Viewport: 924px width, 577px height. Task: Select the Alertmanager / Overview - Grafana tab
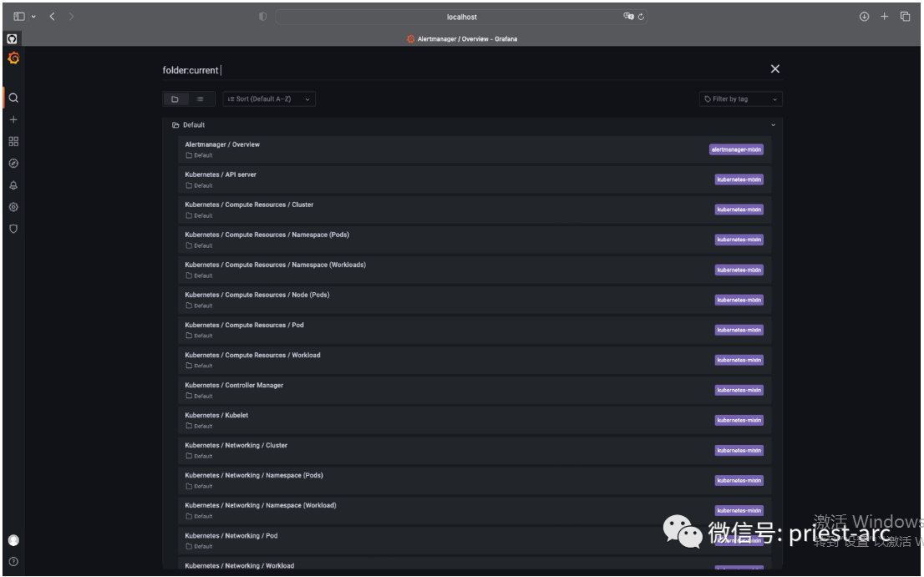pos(462,39)
